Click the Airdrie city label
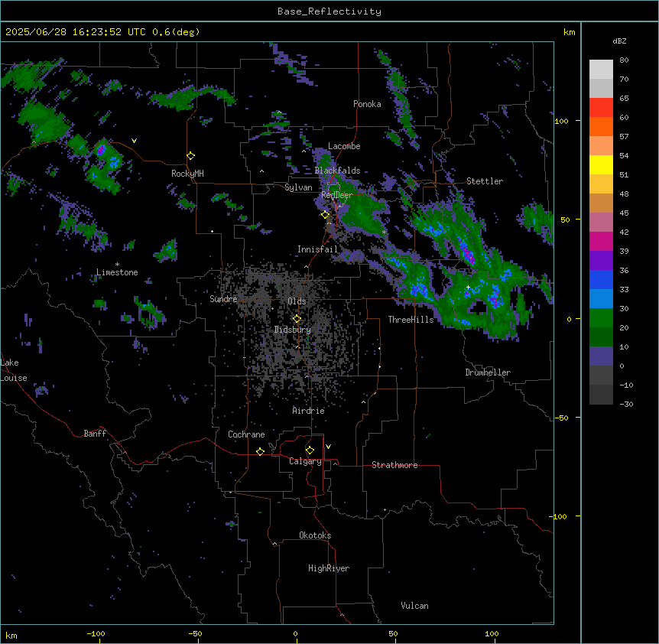659x644 pixels. click(x=309, y=411)
